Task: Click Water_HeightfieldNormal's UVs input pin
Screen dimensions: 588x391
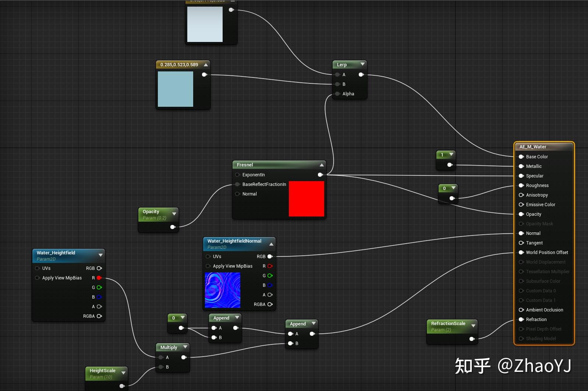Action: tap(208, 257)
